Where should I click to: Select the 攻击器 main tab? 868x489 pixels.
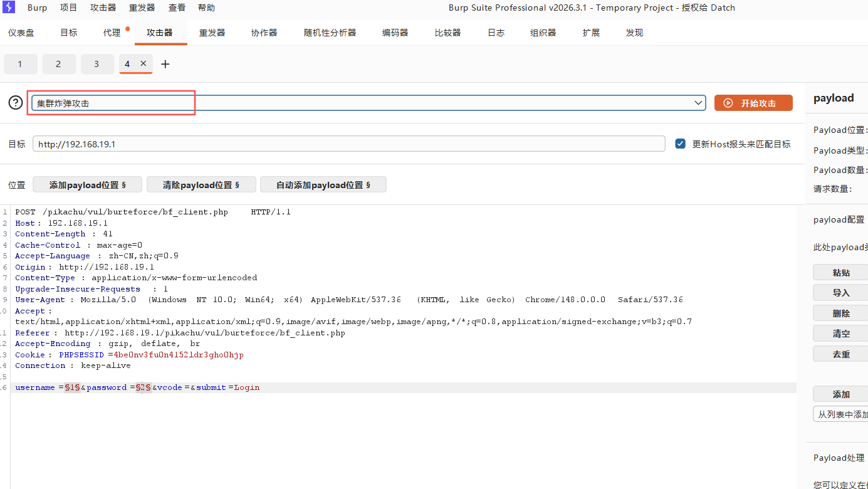pyautogui.click(x=160, y=33)
